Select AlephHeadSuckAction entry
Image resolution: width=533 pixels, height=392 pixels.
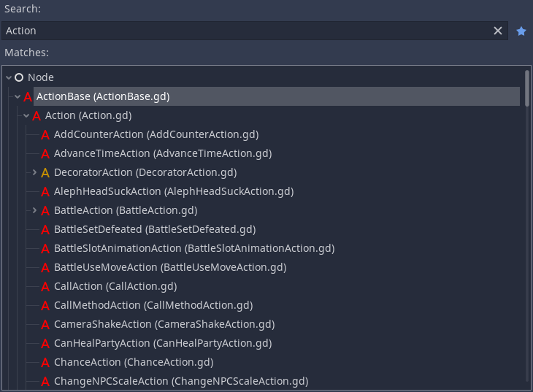[x=174, y=191]
